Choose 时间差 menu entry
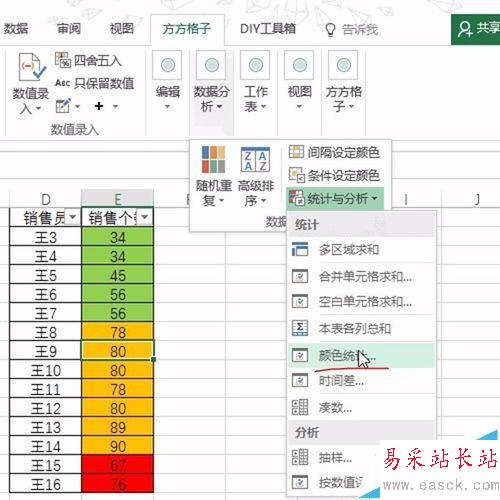This screenshot has width=500, height=500. tap(362, 380)
